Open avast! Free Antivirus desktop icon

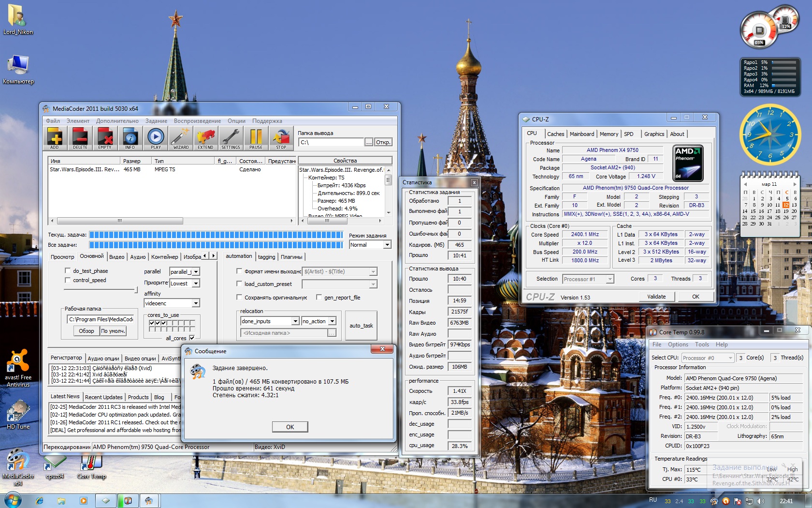(x=18, y=368)
